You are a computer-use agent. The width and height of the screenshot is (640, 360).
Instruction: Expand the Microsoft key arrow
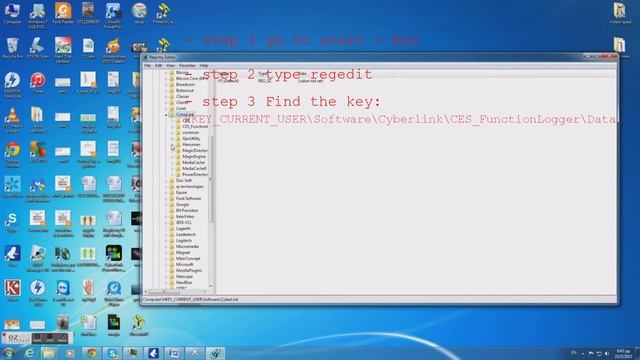pyautogui.click(x=167, y=264)
